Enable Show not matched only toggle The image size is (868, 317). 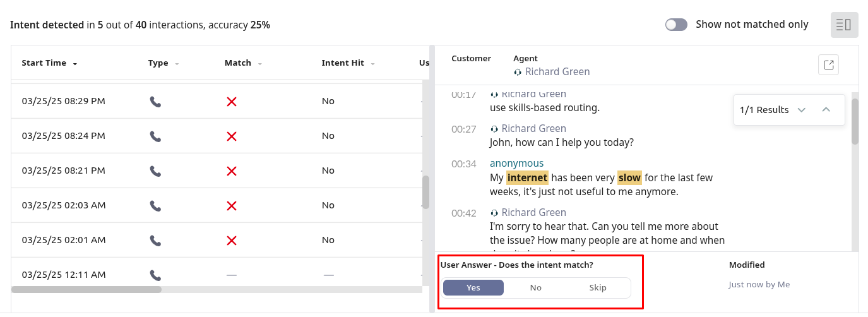(x=676, y=25)
